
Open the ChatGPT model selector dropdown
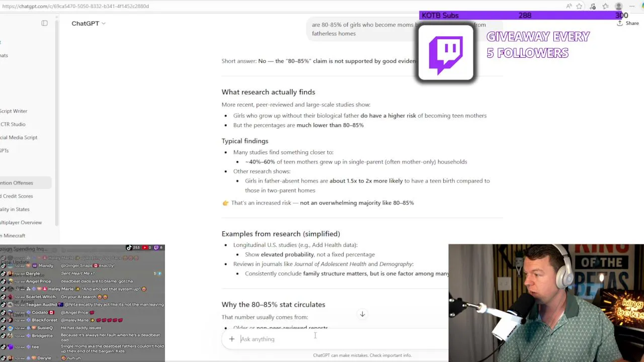click(x=89, y=24)
